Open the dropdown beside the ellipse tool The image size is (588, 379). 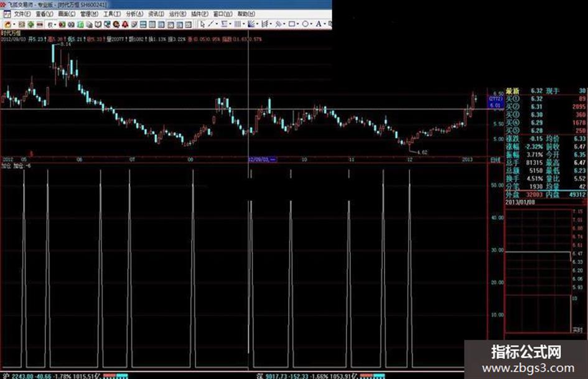311,24
